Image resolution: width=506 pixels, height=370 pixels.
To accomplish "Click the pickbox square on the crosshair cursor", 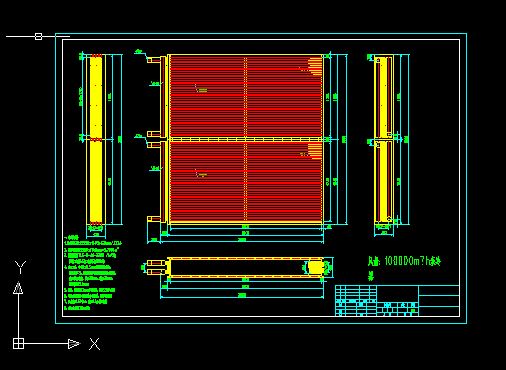I will pos(38,36).
